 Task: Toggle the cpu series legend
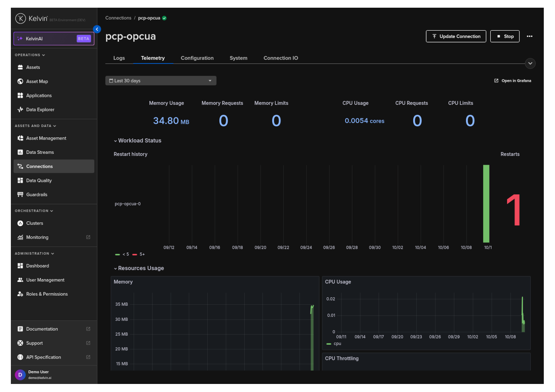point(334,344)
